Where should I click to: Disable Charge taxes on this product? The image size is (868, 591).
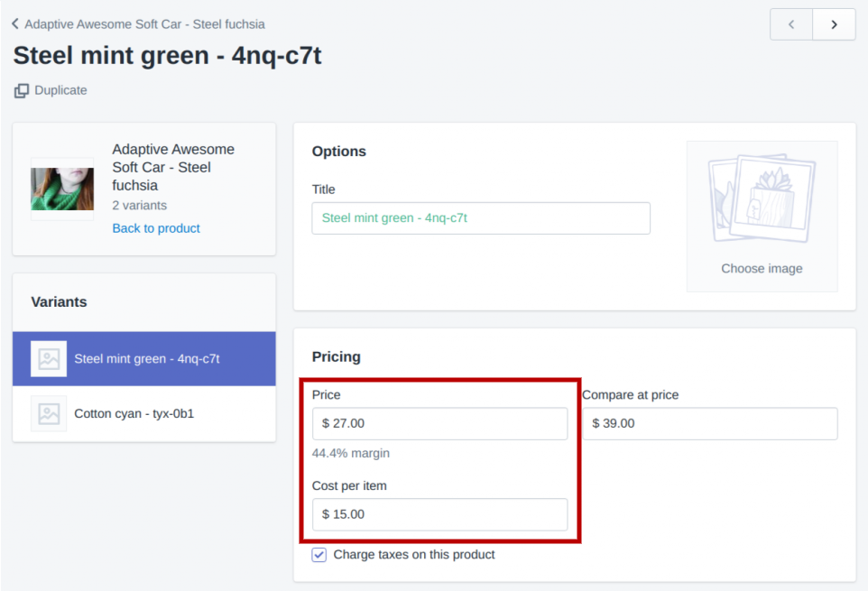(319, 554)
